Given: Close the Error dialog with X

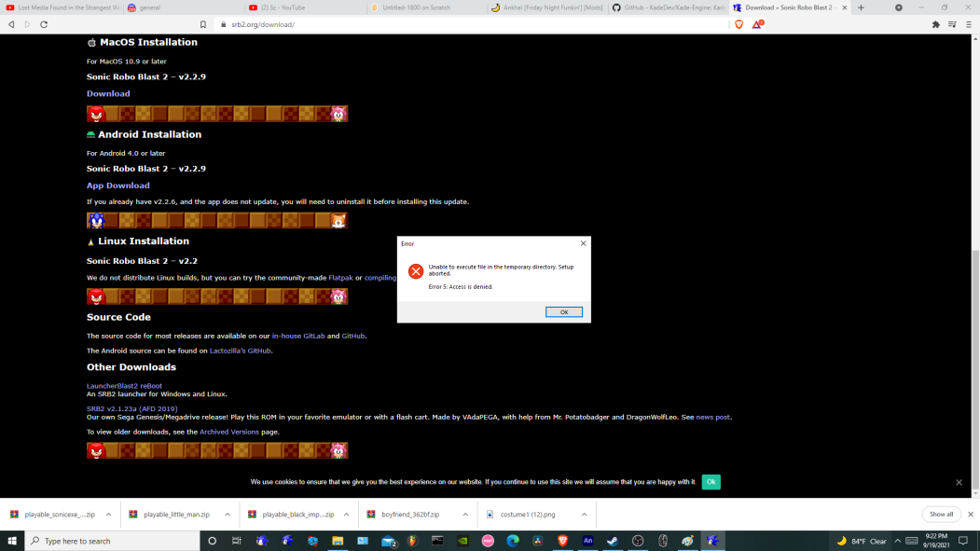Looking at the screenshot, I should pos(583,243).
